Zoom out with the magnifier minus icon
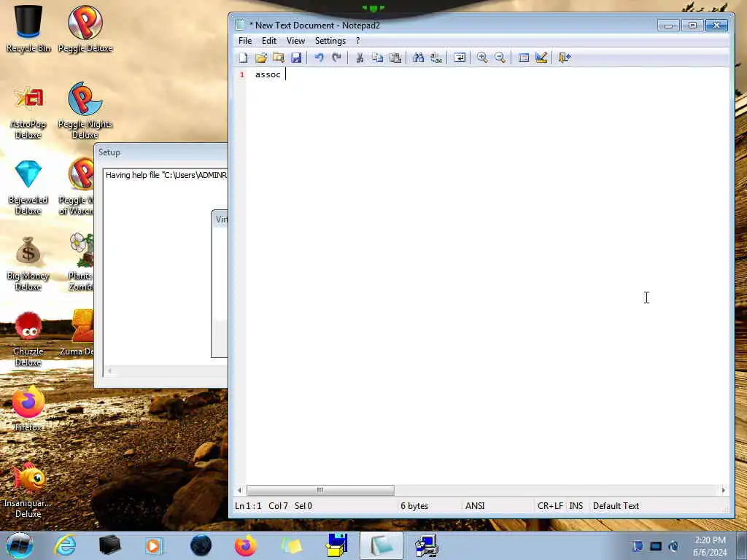Screen dimensions: 747x560 pos(500,58)
